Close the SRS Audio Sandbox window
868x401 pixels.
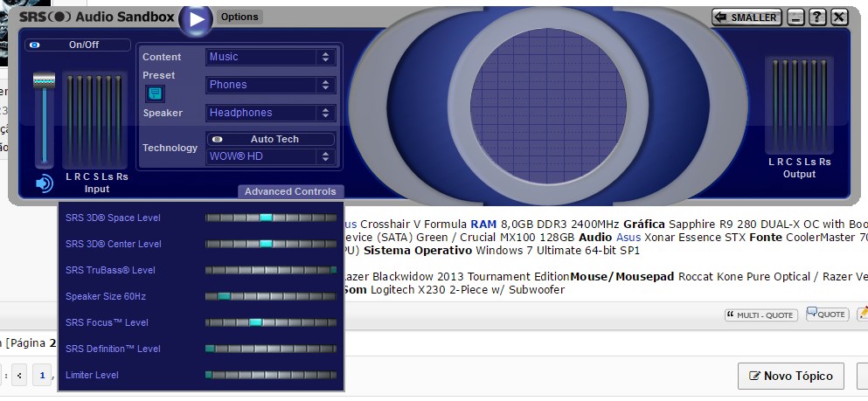[x=839, y=17]
